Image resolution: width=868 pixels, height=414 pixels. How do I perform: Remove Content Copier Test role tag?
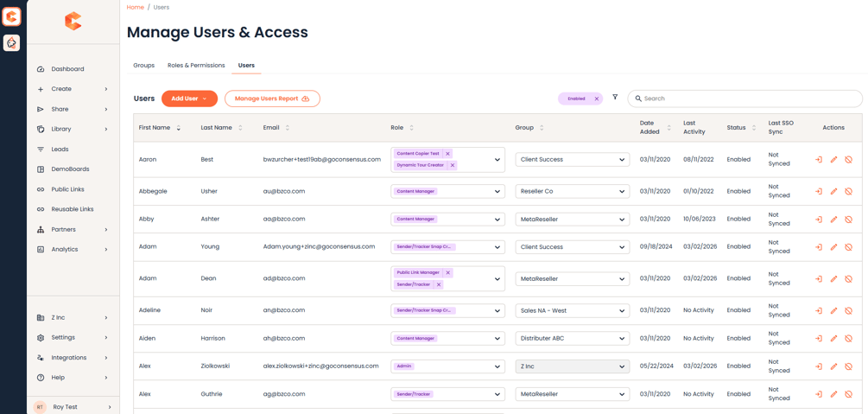pyautogui.click(x=448, y=154)
